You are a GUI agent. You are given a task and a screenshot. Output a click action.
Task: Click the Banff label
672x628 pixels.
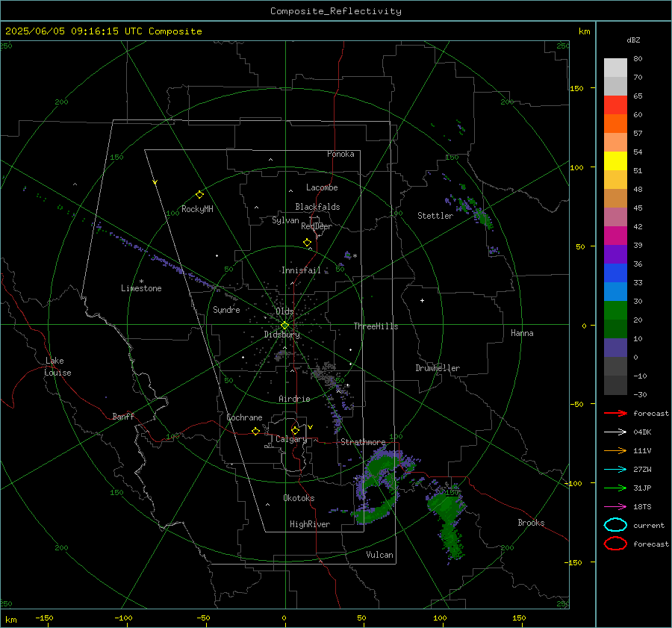[x=123, y=417]
